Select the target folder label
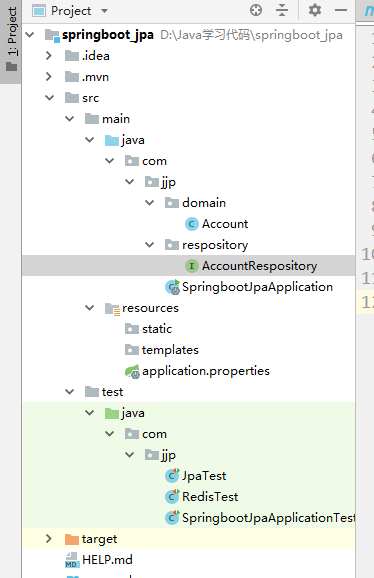Viewport: 374px width, 578px height. coord(99,540)
